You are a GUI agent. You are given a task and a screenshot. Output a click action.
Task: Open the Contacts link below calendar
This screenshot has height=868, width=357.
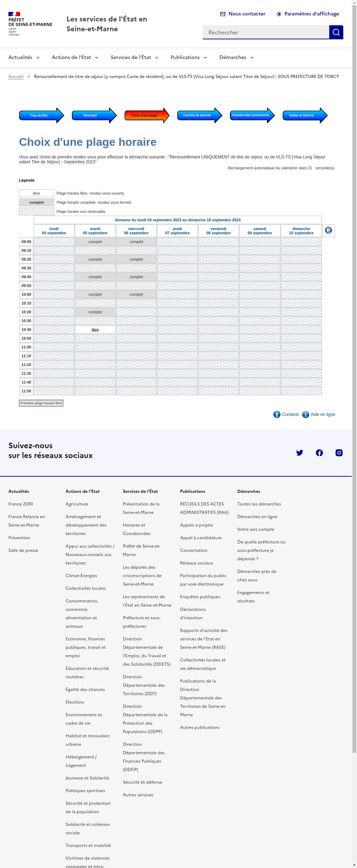[x=291, y=415]
